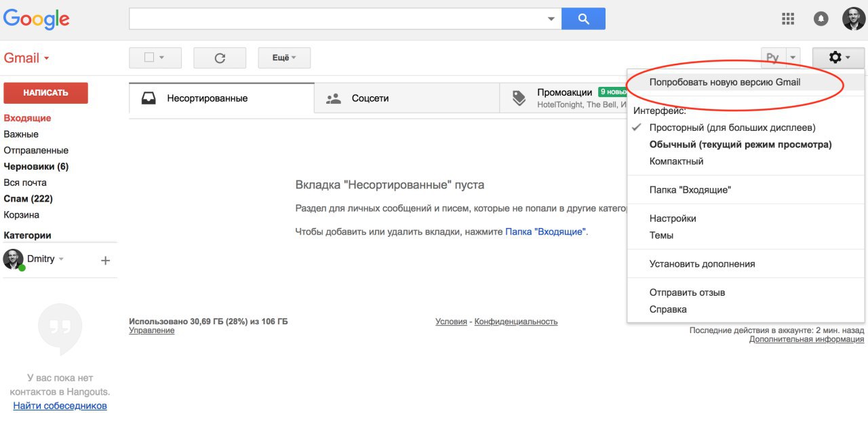Open the Условия link
The image size is (868, 424).
(451, 322)
